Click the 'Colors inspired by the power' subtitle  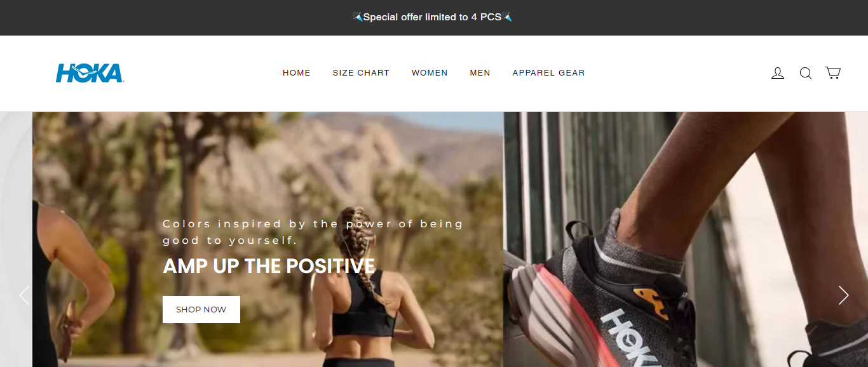(x=313, y=232)
